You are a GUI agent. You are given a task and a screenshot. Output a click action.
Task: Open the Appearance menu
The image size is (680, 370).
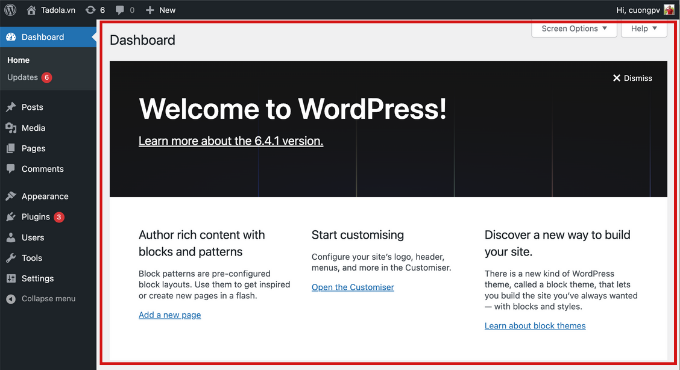[x=48, y=196]
